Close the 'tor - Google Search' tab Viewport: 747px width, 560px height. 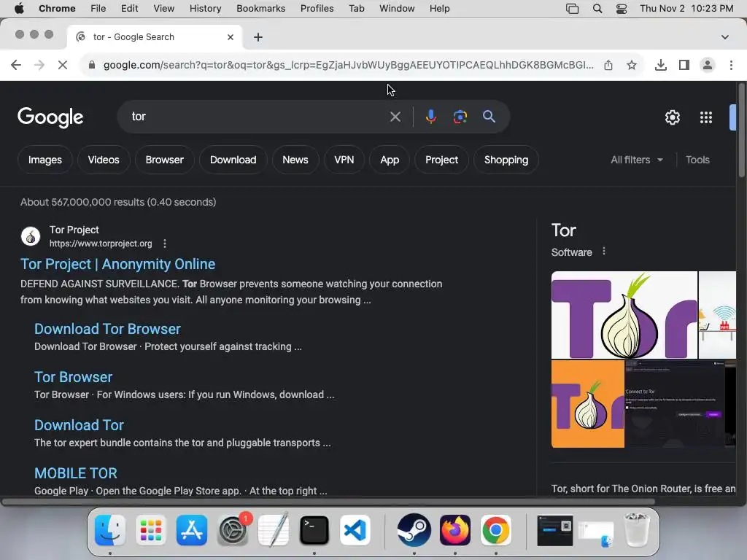[x=231, y=37]
